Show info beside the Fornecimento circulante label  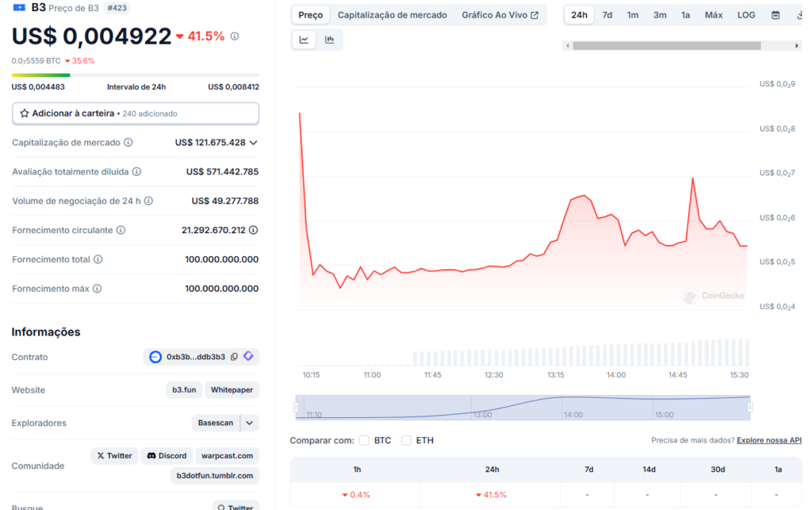pos(121,230)
